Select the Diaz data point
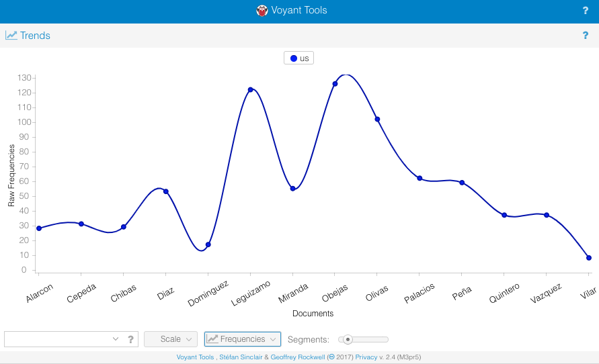 coord(166,191)
